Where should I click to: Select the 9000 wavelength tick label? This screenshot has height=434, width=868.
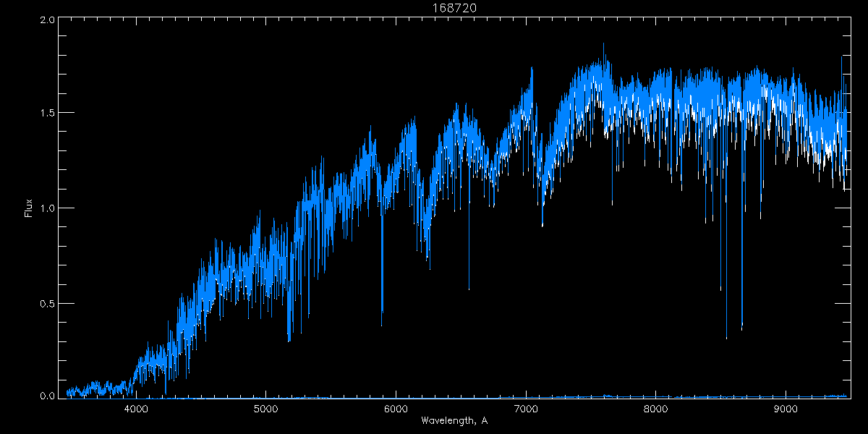click(786, 409)
